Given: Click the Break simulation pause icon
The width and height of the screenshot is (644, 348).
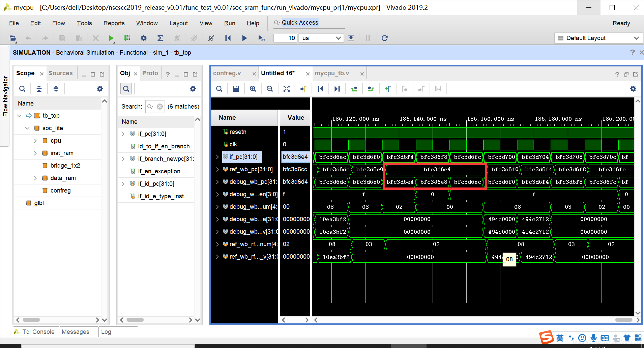Looking at the screenshot, I should (368, 38).
